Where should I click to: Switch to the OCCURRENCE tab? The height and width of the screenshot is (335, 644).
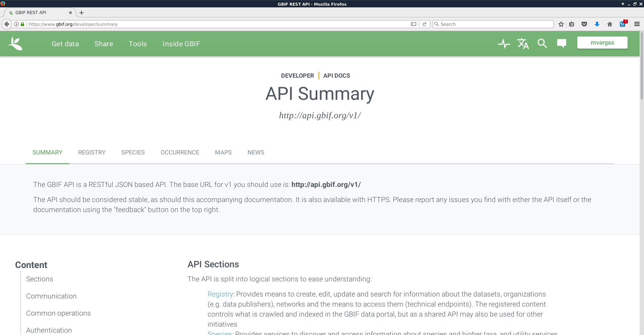(x=180, y=152)
